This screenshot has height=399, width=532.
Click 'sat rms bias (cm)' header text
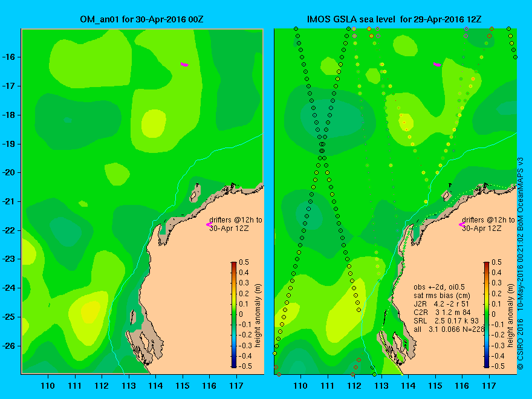coord(442,296)
